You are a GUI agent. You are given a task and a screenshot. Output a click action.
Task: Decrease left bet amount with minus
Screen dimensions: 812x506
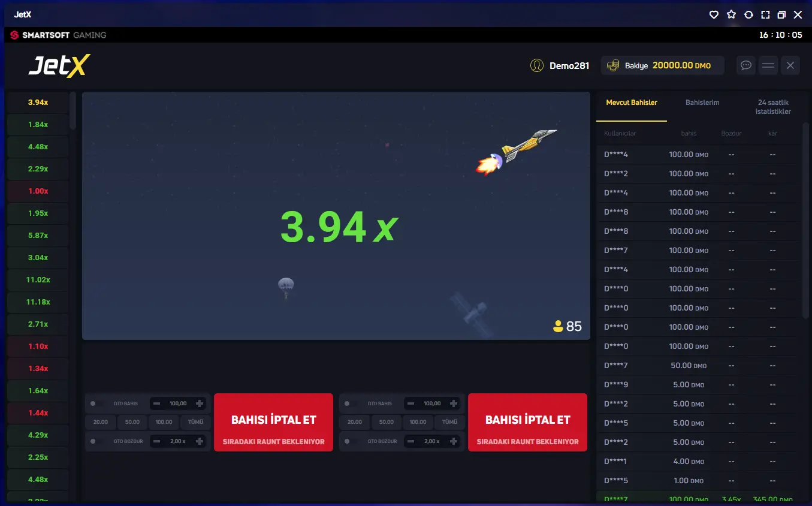pyautogui.click(x=156, y=403)
